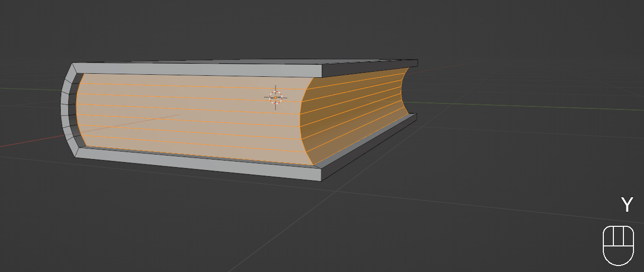This screenshot has height=272, width=644.
Task: Click the top-left corner of the spine
Action: tap(74, 65)
